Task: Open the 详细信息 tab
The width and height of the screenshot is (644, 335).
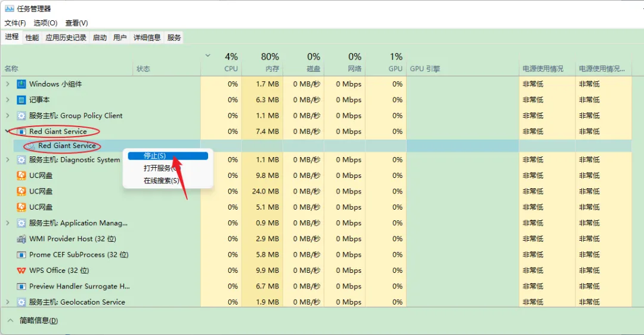Action: coord(147,38)
